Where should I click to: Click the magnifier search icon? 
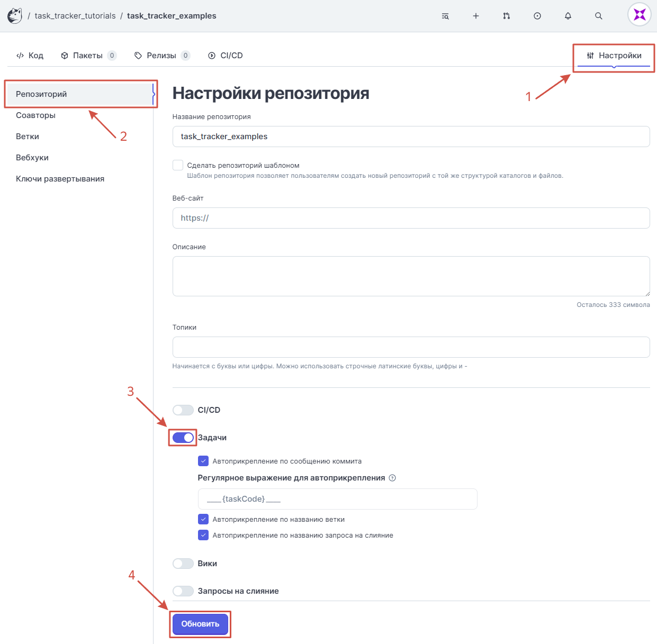[x=599, y=16]
